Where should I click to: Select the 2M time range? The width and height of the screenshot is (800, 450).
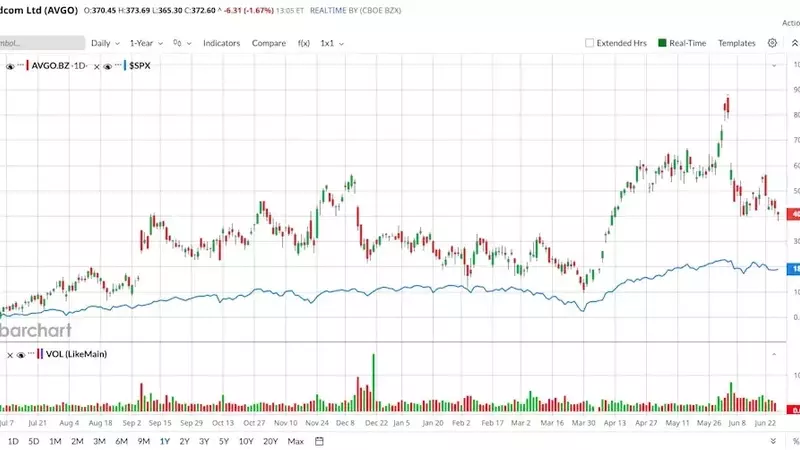pyautogui.click(x=77, y=441)
